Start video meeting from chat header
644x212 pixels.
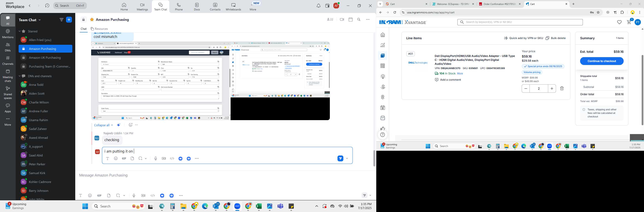tap(342, 19)
